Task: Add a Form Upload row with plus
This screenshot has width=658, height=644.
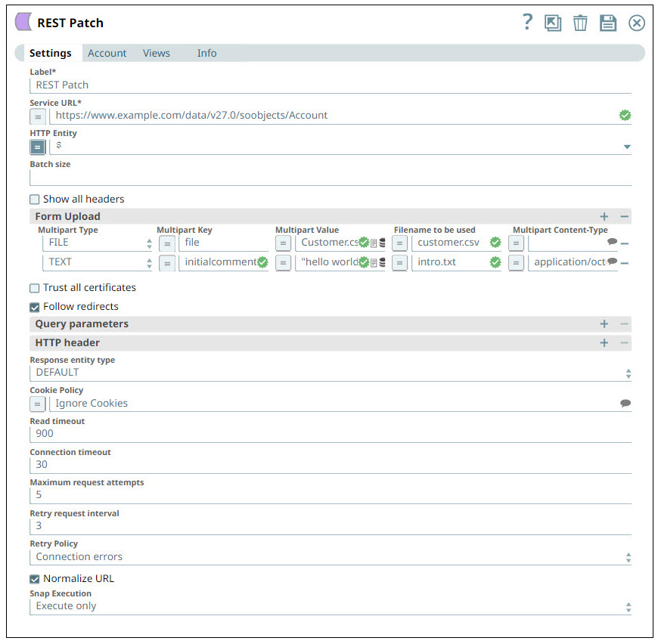Action: 604,217
